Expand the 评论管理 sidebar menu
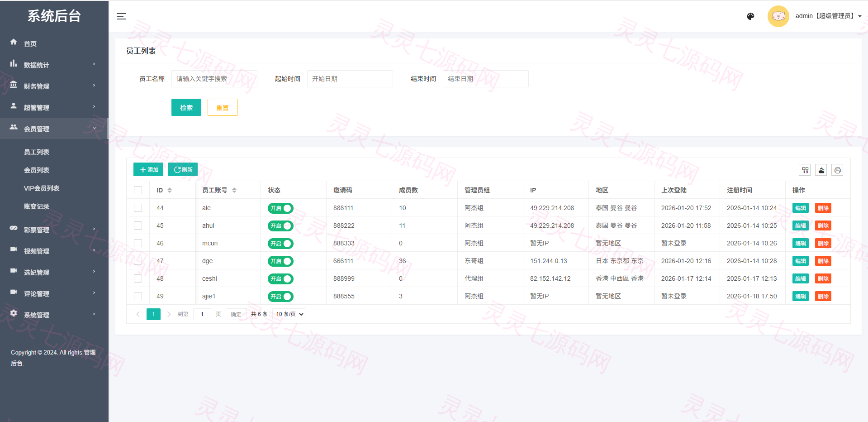This screenshot has width=868, height=422. click(54, 293)
